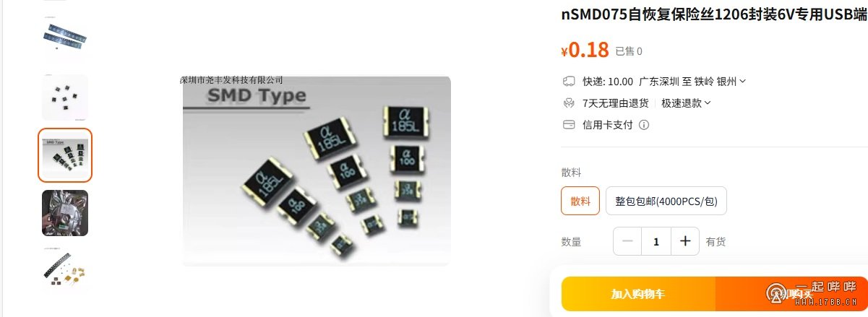Open the credit card payment info icon
The image size is (868, 317).
(644, 125)
